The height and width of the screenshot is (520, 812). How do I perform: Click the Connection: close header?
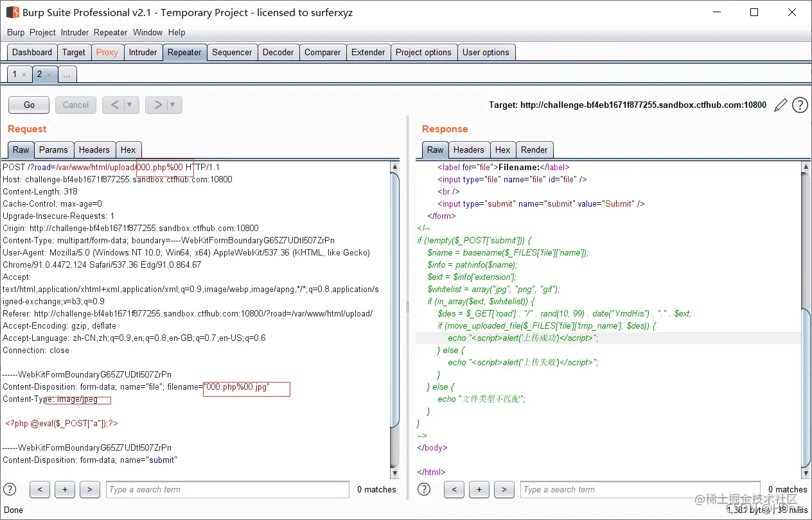tap(36, 350)
